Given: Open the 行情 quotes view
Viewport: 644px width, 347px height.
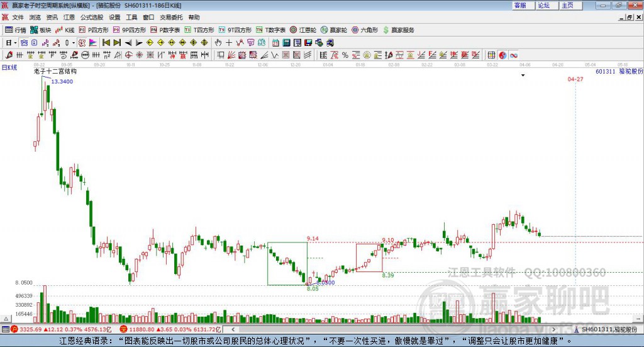Looking at the screenshot, I should coord(15,30).
